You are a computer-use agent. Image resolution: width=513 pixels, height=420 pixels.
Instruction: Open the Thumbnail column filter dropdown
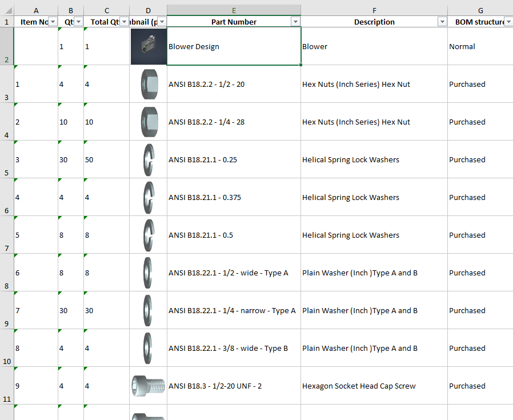(162, 22)
